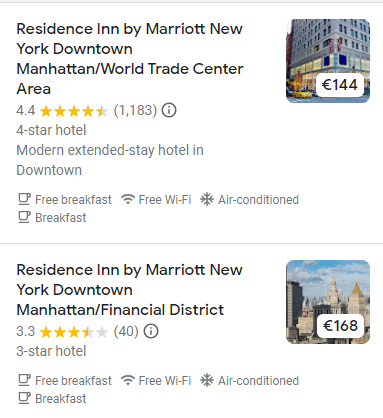Viewport: 383px width, 418px height.
Task: Click the Modern extended-stay hotel description
Action: click(110, 160)
